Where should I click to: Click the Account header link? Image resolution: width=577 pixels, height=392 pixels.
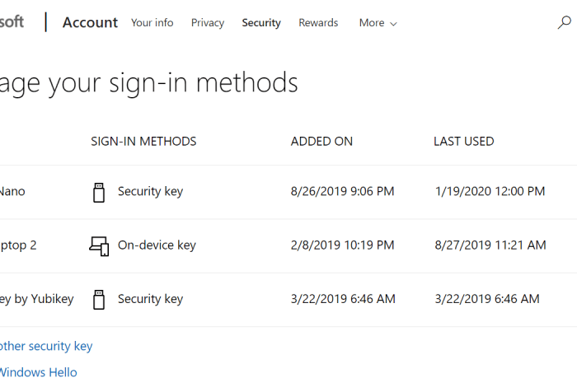point(90,23)
